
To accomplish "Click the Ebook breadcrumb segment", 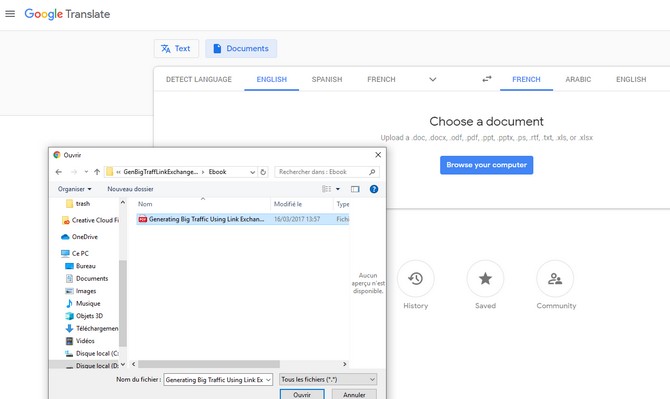I will tap(217, 172).
